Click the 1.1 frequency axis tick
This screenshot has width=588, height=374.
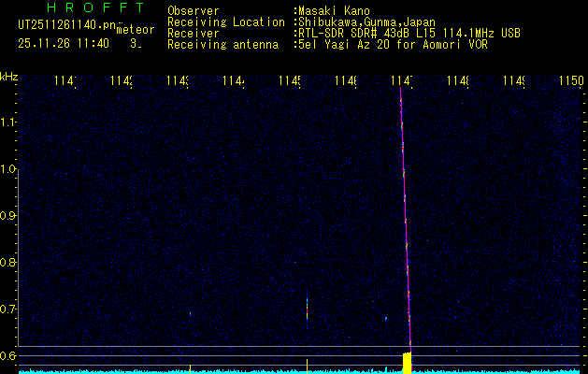coord(8,122)
